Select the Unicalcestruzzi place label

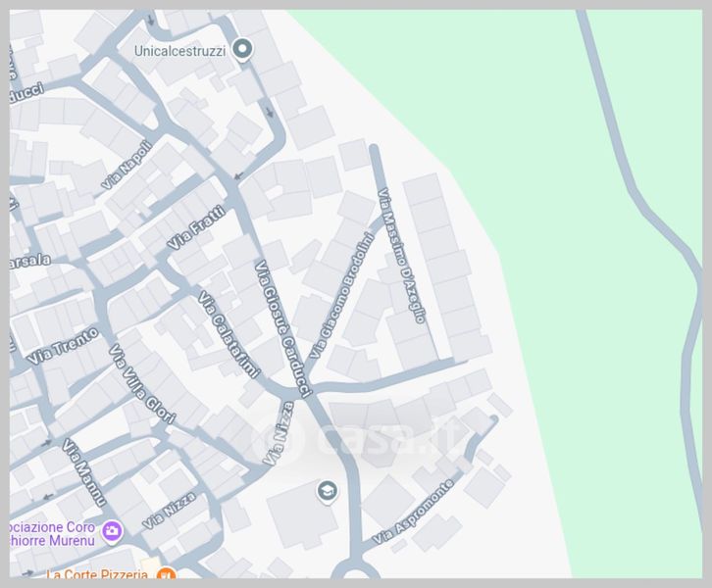[179, 50]
